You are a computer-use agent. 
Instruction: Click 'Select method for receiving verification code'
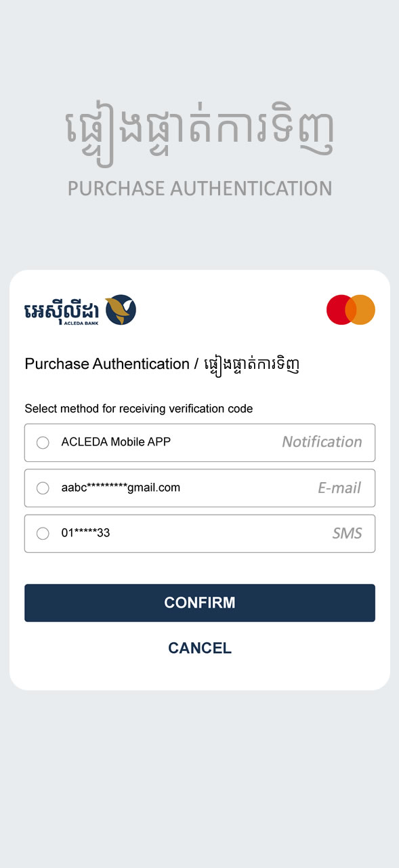pyautogui.click(x=139, y=409)
